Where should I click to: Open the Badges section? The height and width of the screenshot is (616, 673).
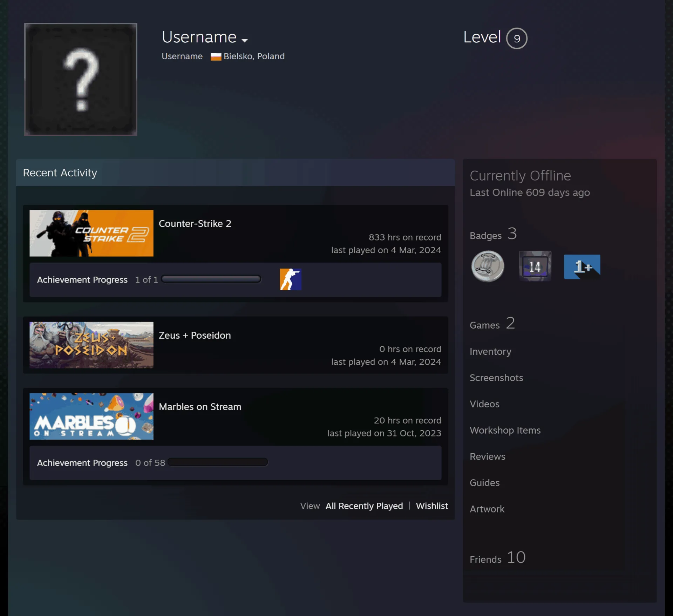point(493,234)
